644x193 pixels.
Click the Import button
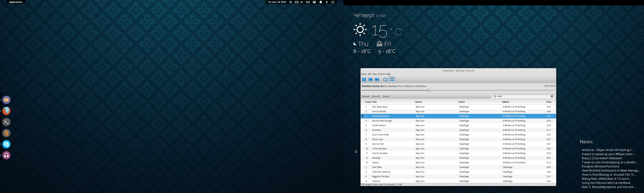click(386, 96)
